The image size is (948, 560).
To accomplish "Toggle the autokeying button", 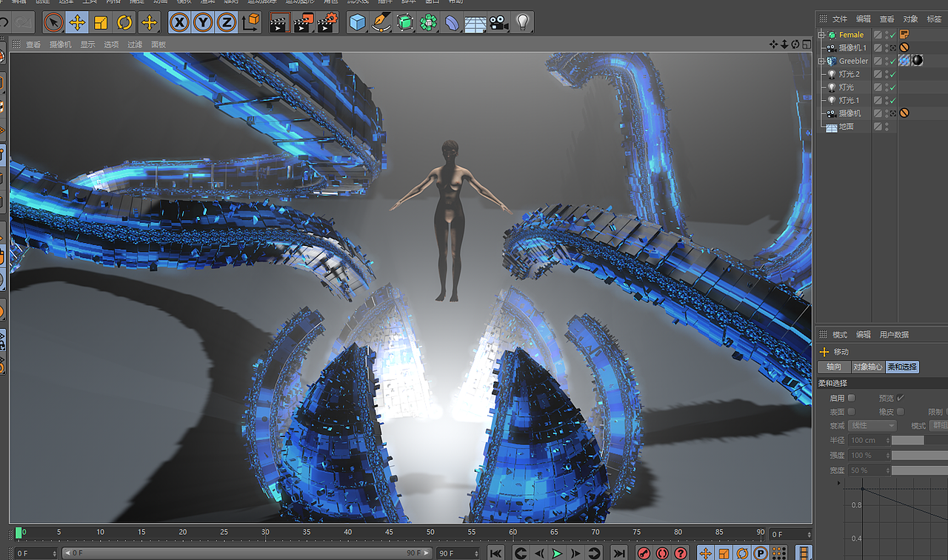I will click(662, 553).
